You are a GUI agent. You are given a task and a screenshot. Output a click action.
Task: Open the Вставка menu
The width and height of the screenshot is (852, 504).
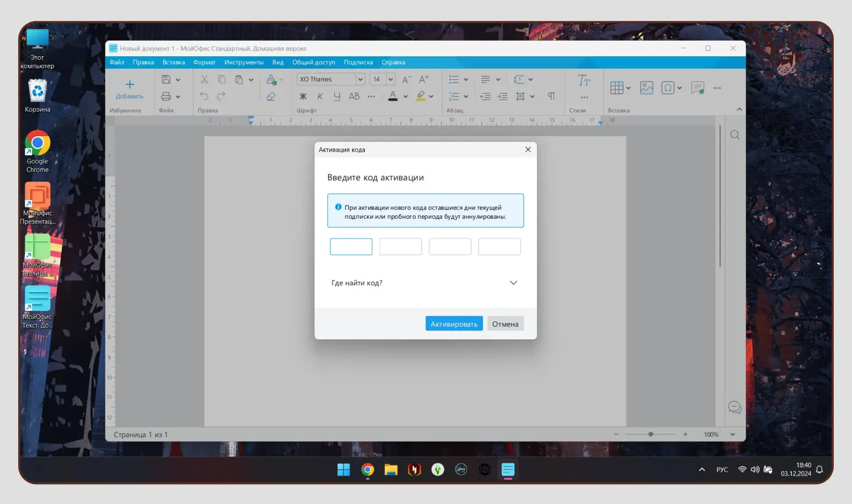174,63
